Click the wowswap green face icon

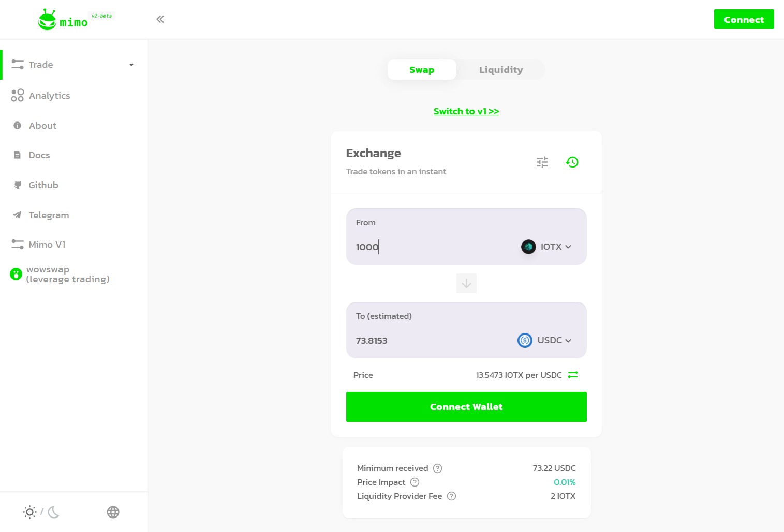[16, 274]
